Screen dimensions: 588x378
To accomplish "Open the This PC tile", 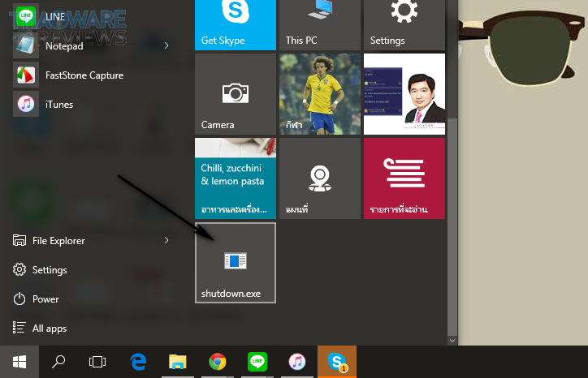I will click(x=320, y=24).
